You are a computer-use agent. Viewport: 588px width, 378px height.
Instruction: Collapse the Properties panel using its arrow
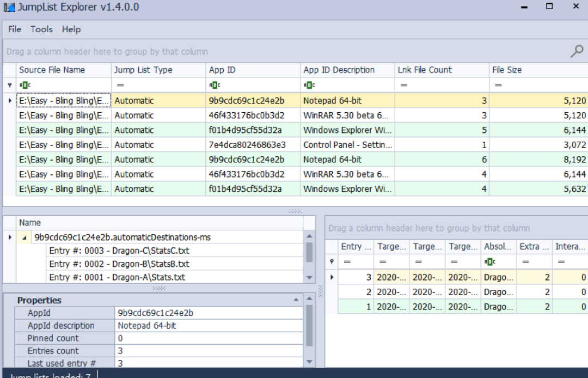tap(295, 300)
